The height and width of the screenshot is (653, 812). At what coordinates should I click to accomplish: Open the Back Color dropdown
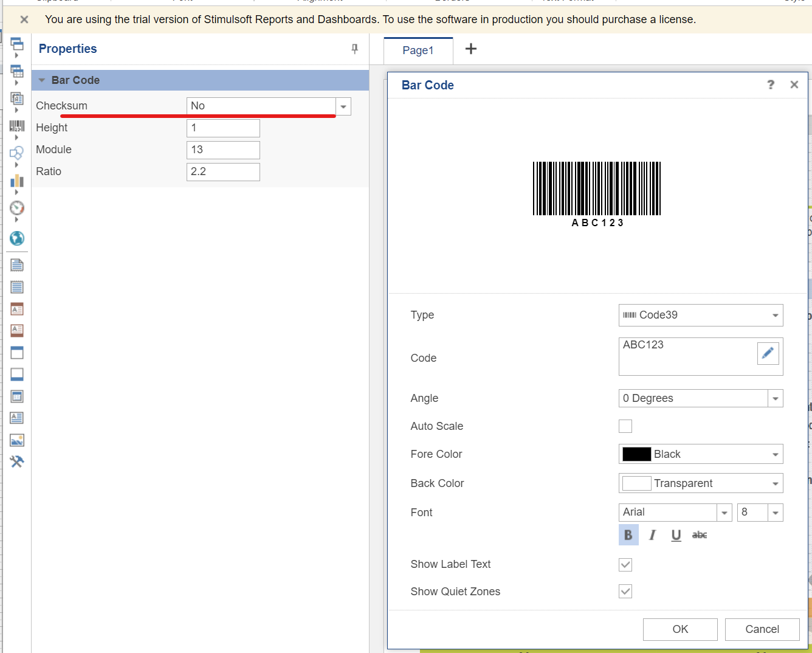775,483
